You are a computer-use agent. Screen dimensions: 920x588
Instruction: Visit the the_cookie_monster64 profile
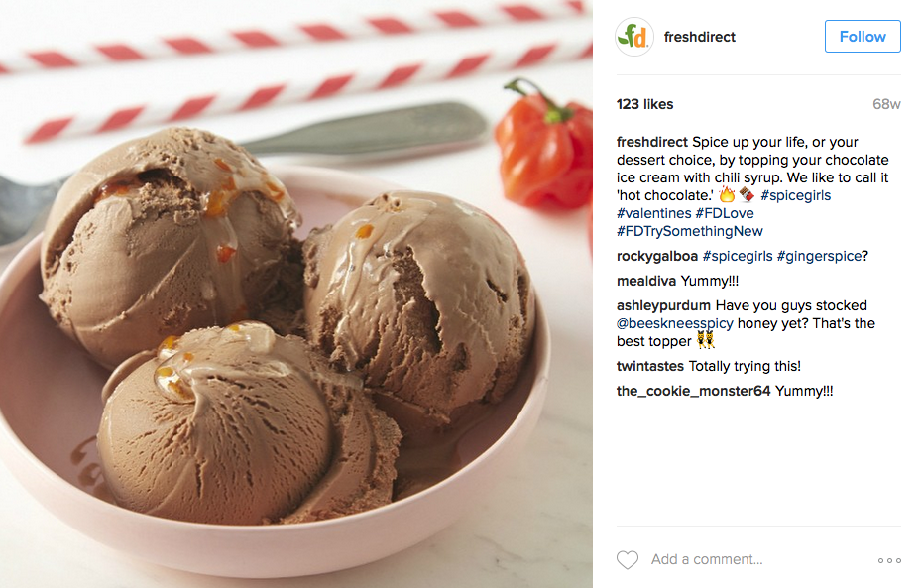[693, 391]
